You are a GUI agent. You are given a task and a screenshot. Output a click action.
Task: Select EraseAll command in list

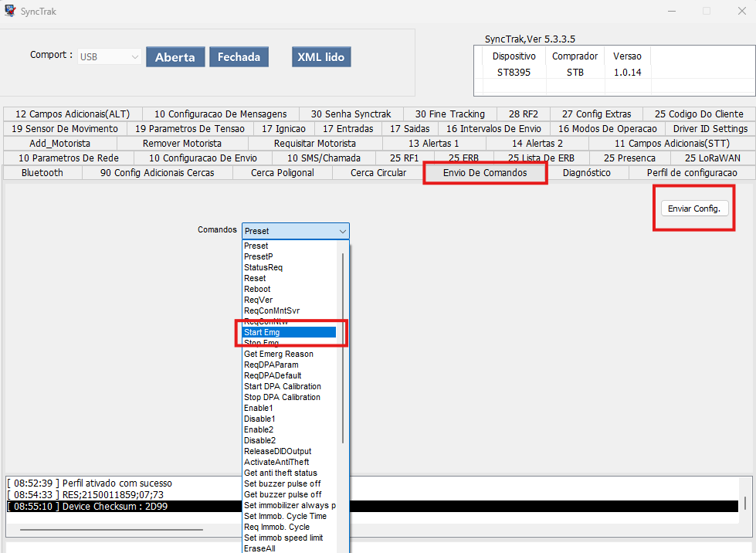click(x=290, y=548)
